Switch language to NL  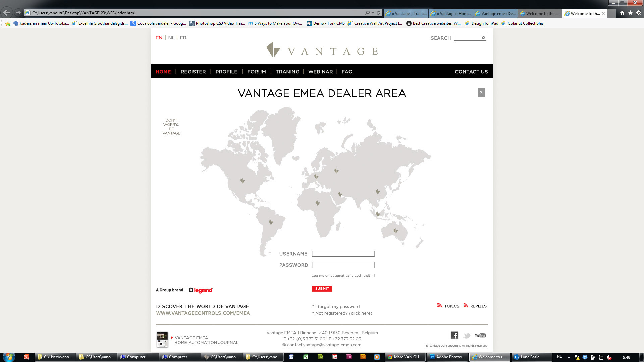point(171,38)
